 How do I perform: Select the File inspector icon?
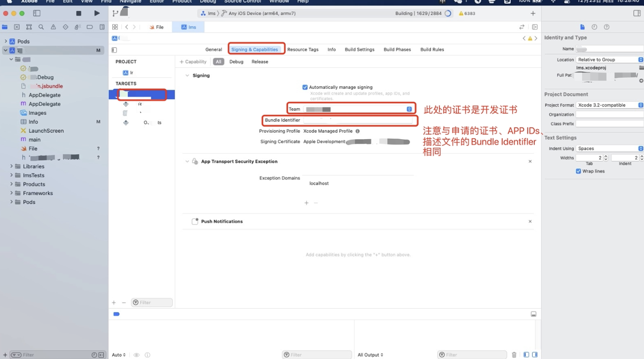(x=582, y=27)
